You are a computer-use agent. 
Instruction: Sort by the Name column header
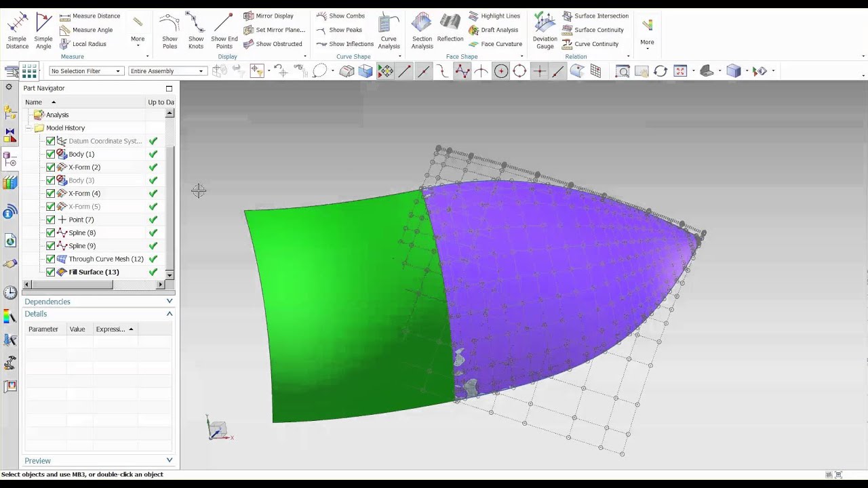point(84,102)
